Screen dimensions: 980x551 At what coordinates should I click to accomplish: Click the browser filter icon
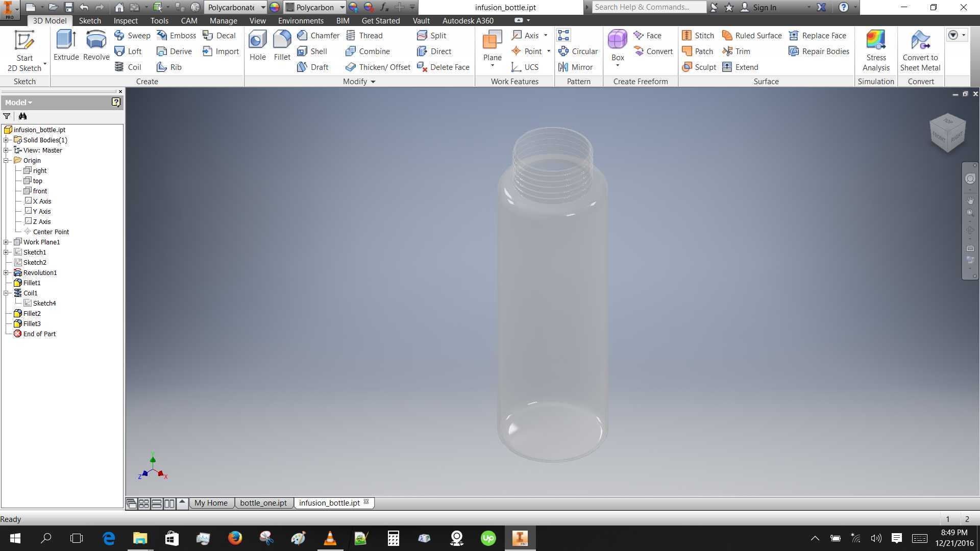(7, 116)
